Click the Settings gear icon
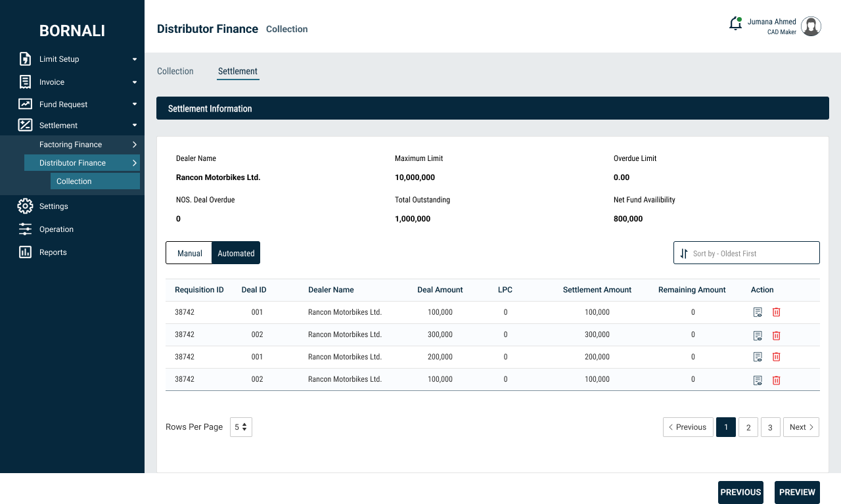 tap(25, 206)
